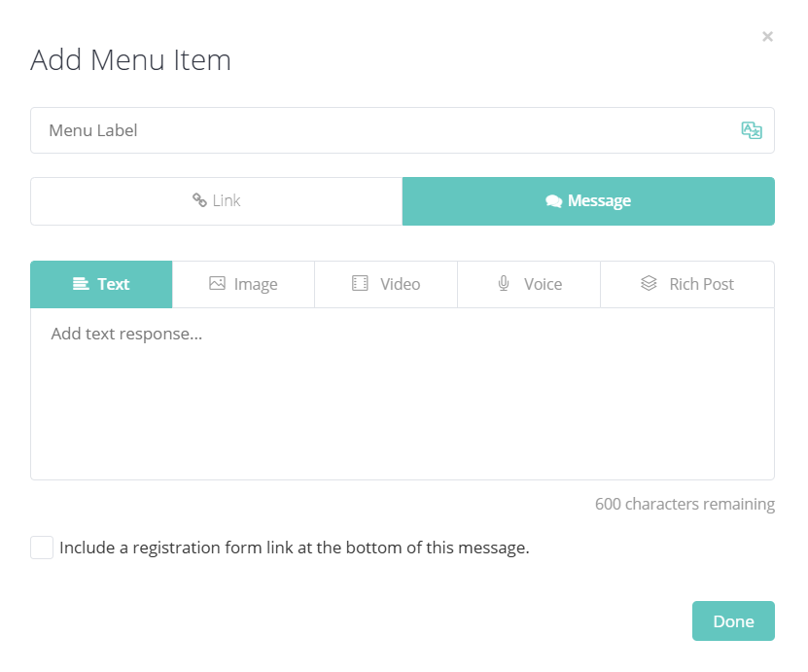The width and height of the screenshot is (808, 672).
Task: Click the translate icon in Menu Label field
Action: 751,130
